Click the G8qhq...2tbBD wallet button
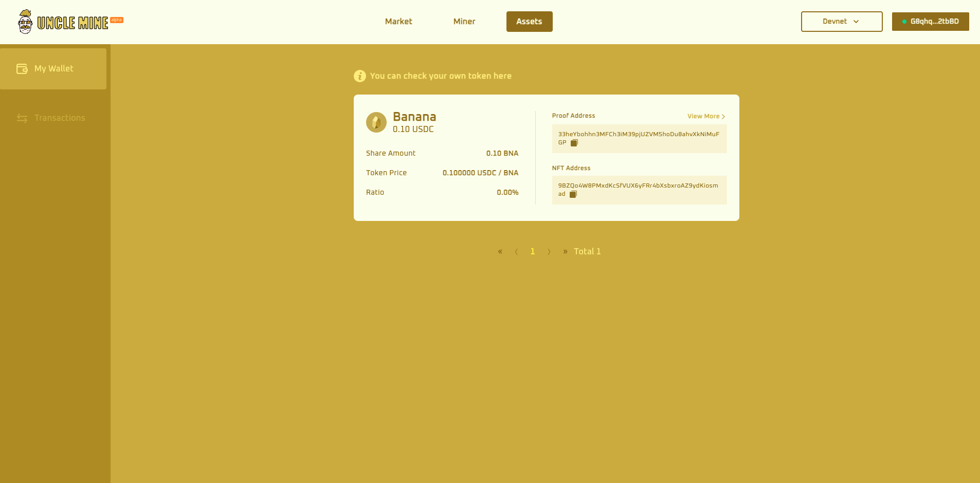The height and width of the screenshot is (483, 980). point(930,22)
